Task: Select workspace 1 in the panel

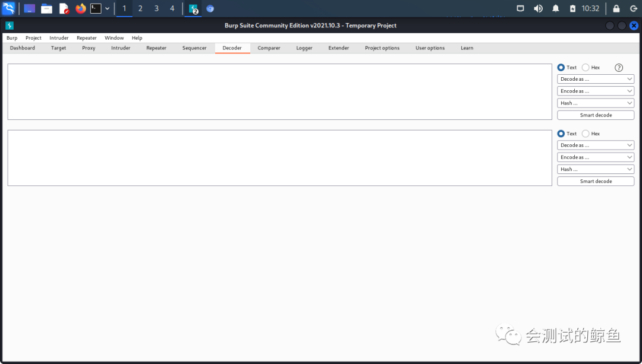Action: (x=124, y=8)
